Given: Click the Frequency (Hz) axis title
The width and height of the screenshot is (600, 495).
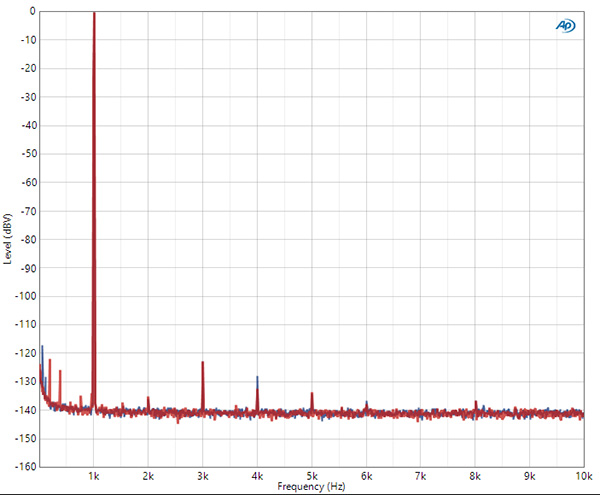Looking at the screenshot, I should [311, 487].
